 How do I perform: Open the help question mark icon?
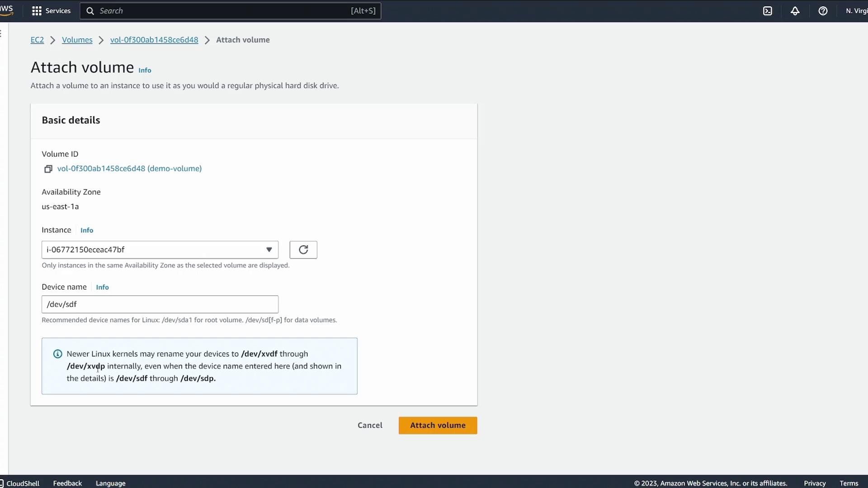(823, 11)
